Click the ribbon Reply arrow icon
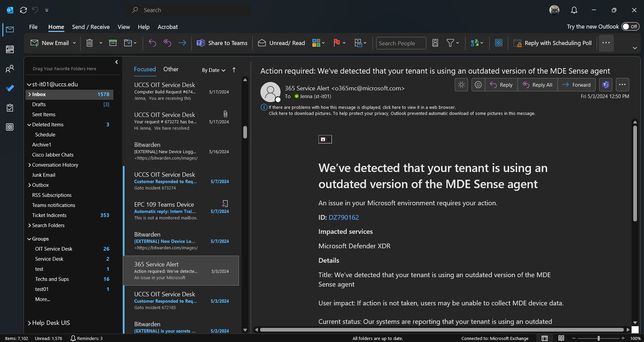Image resolution: width=644 pixels, height=342 pixels. pos(152,43)
